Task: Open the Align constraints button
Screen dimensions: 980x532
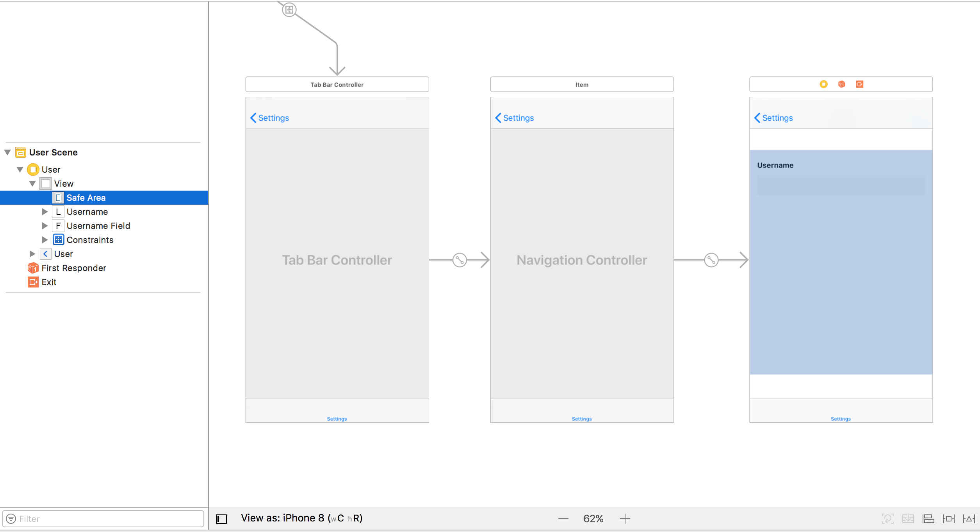Action: pos(928,519)
